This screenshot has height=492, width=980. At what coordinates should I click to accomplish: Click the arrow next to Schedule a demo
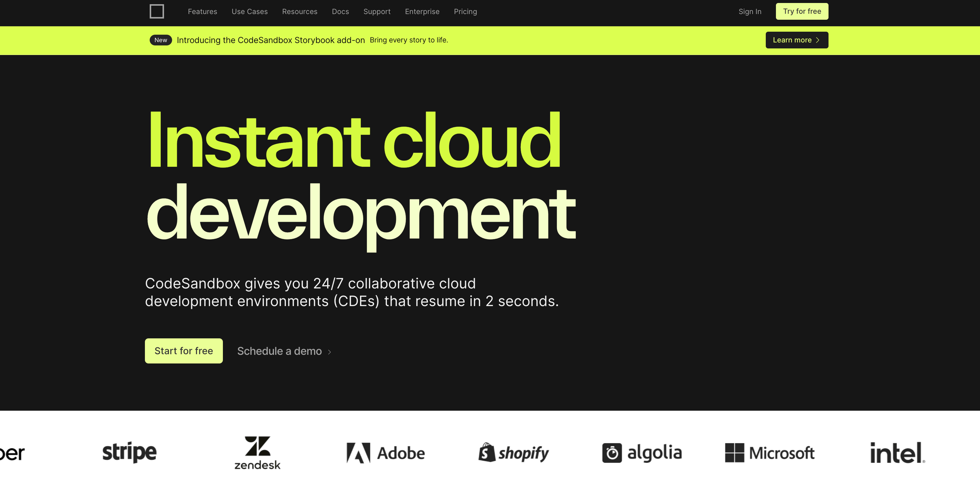click(330, 352)
